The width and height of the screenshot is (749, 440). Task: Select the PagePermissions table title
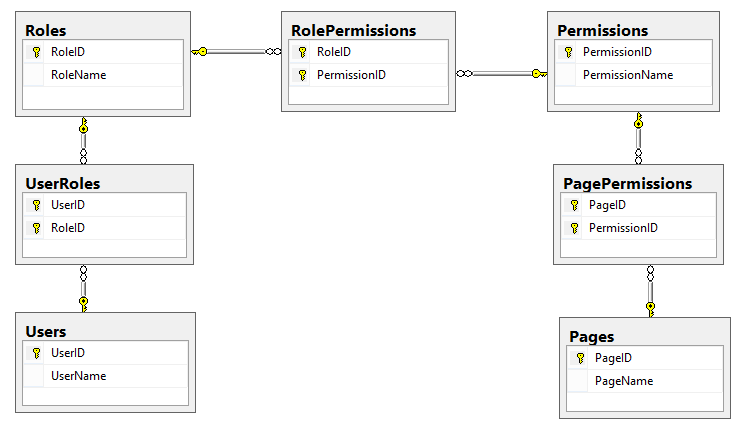click(628, 183)
